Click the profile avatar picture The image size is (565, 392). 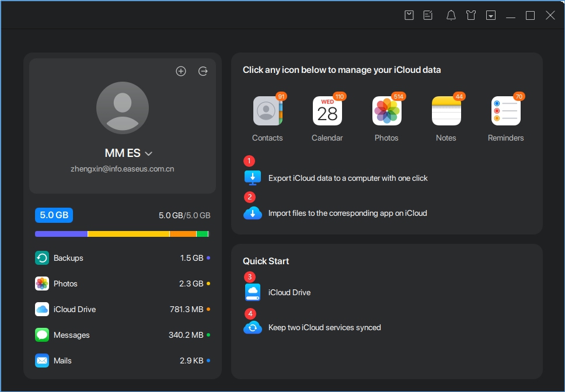pyautogui.click(x=123, y=108)
